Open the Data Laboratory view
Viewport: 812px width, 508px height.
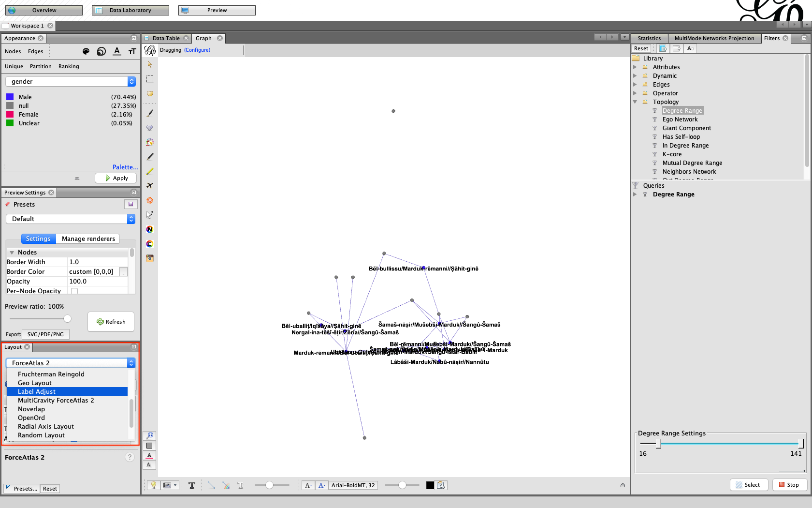click(130, 10)
